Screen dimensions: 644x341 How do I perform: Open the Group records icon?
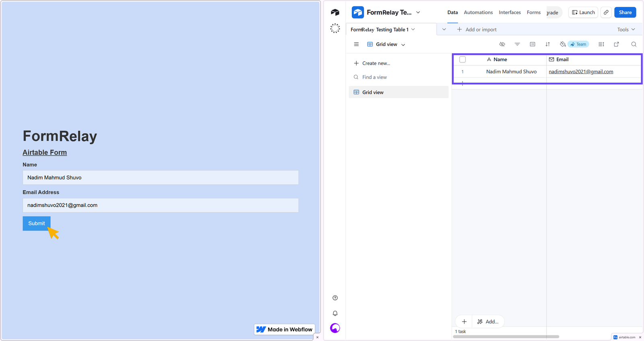533,44
